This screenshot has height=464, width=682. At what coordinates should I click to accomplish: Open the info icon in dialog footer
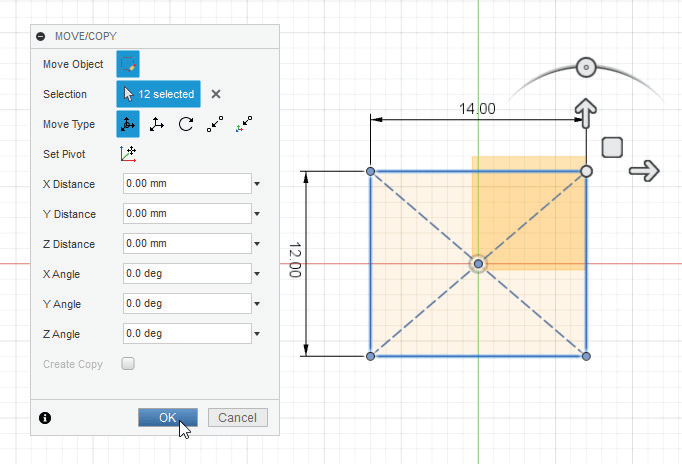click(x=45, y=418)
